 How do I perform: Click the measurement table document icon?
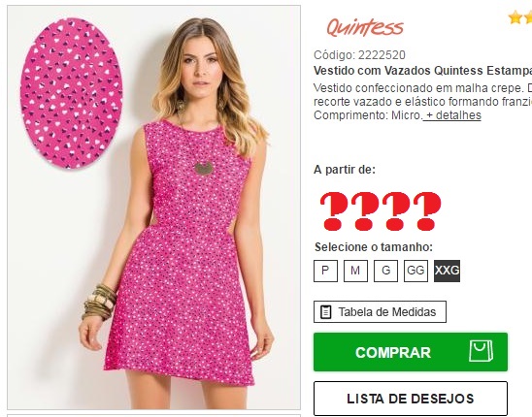click(x=325, y=312)
